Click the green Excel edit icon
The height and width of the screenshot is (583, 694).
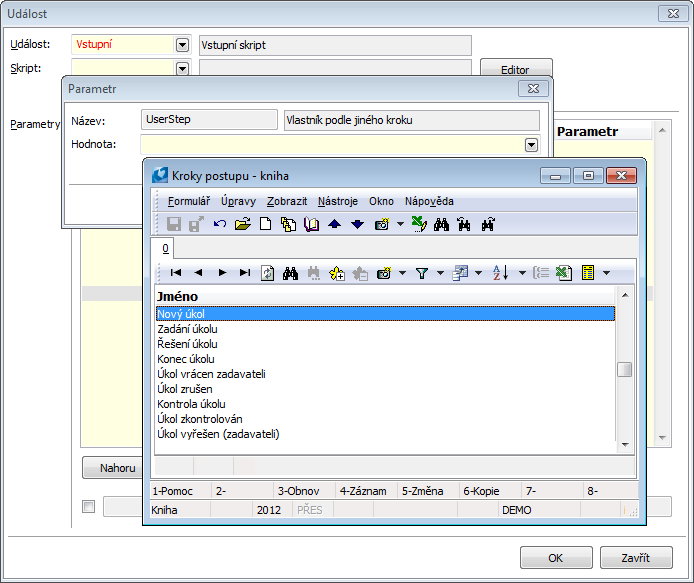(x=419, y=224)
